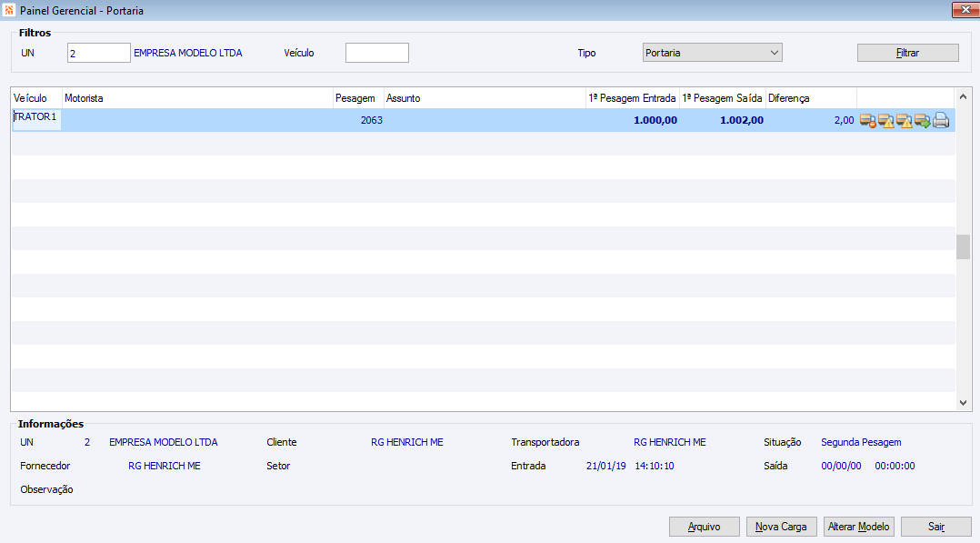Click EMPRESA MODELO LTDA in Informações
980x543 pixels.
163,442
